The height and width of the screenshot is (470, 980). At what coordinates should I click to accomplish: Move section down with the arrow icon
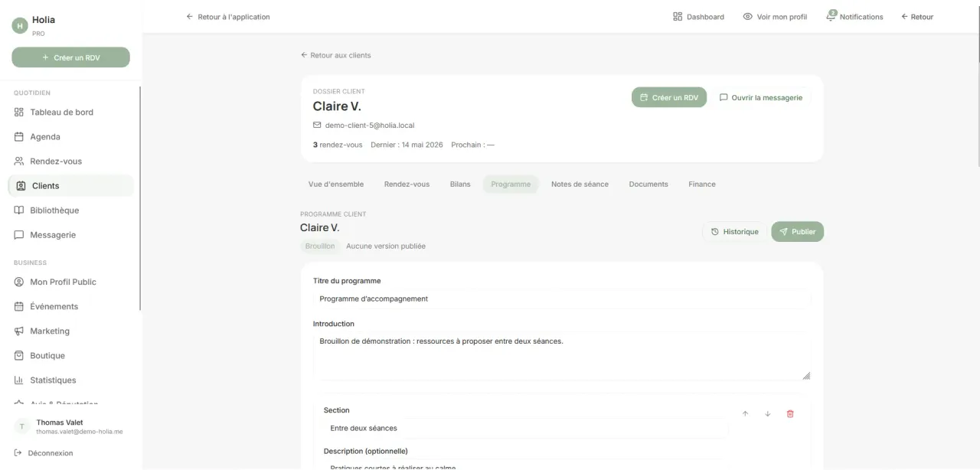(767, 414)
